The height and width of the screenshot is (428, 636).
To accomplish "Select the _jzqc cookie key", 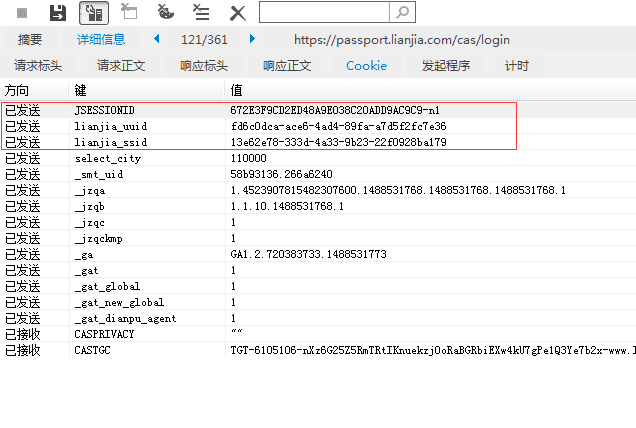I will point(90,223).
